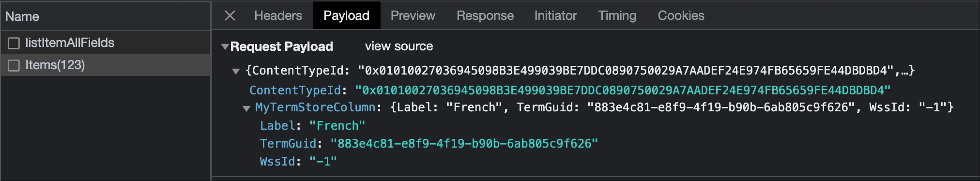
Task: Select the listItemAllFields request
Action: (x=106, y=43)
